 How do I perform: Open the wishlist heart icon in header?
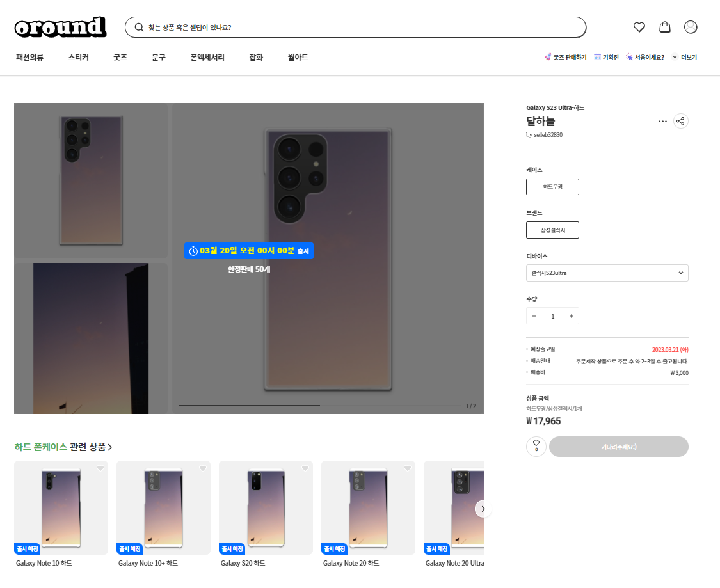[x=639, y=27]
